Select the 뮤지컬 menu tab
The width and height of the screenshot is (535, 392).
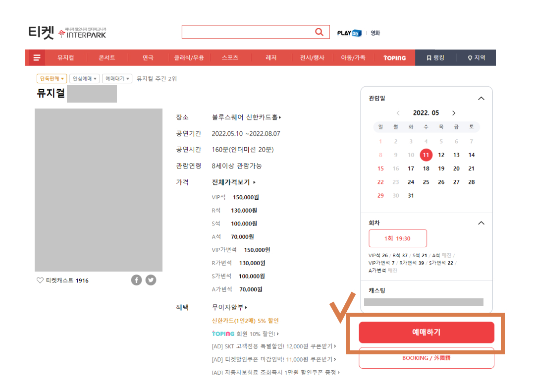65,57
